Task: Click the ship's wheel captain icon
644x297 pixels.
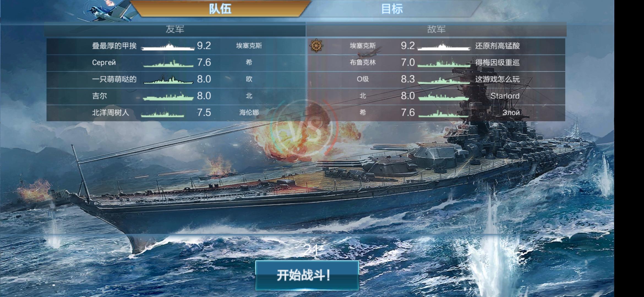Action: coord(316,46)
